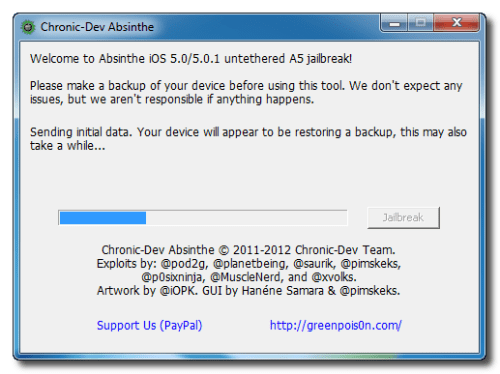
Task: Click the © 2011-2012 Chronic-Dev Team copyright line
Action: tap(248, 250)
